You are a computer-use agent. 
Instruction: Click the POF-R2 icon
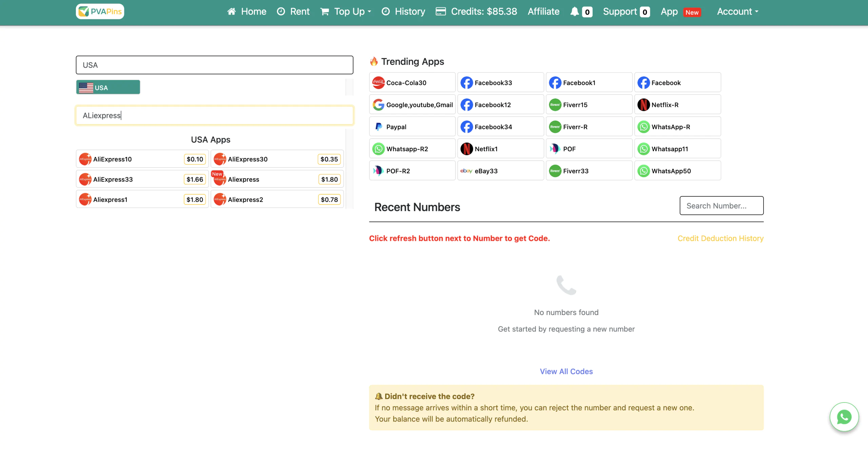[x=378, y=171]
